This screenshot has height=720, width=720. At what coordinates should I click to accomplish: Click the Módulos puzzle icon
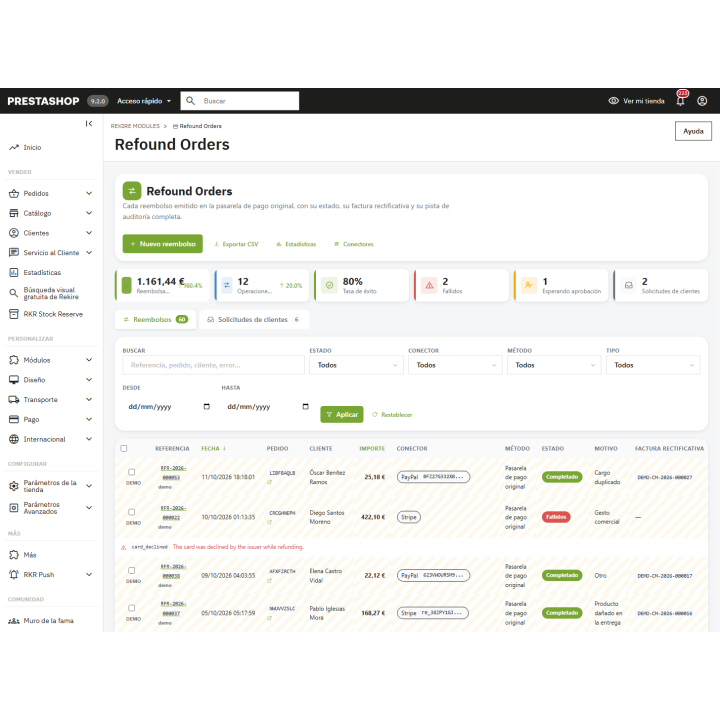coord(14,360)
